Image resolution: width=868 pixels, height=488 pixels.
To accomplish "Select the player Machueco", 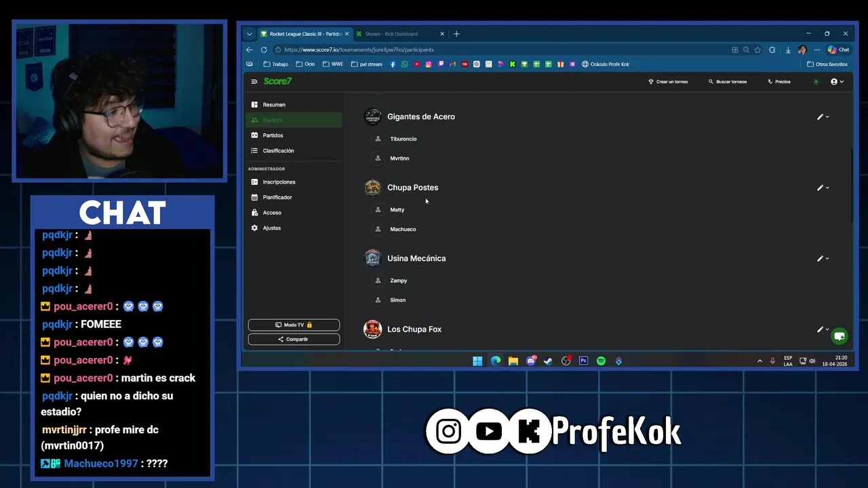I will click(x=403, y=229).
